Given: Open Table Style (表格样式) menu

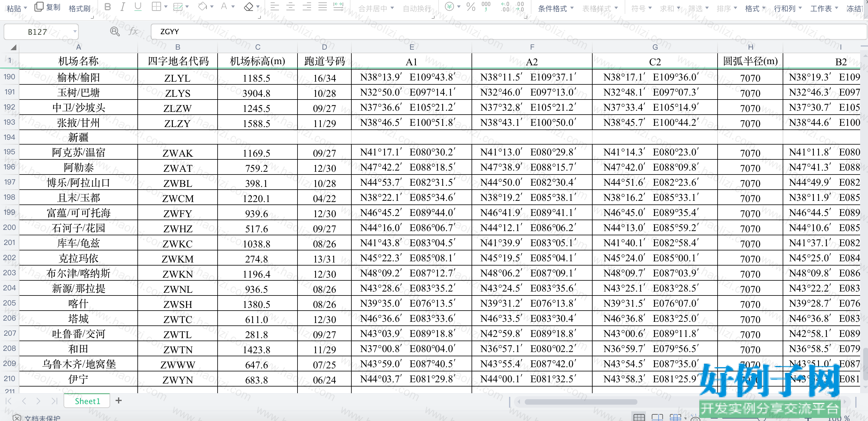Looking at the screenshot, I should (x=600, y=8).
